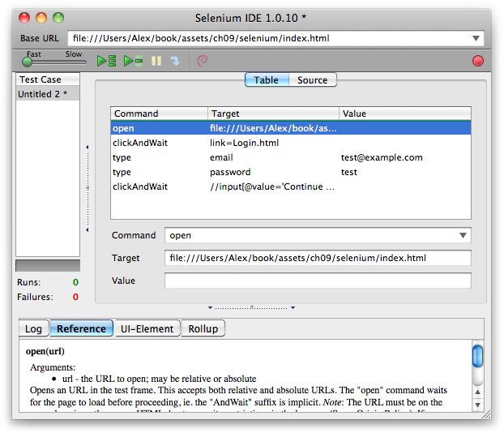Click the horizontal splitter above the Log tabs
The width and height of the screenshot is (504, 433).
252,307
